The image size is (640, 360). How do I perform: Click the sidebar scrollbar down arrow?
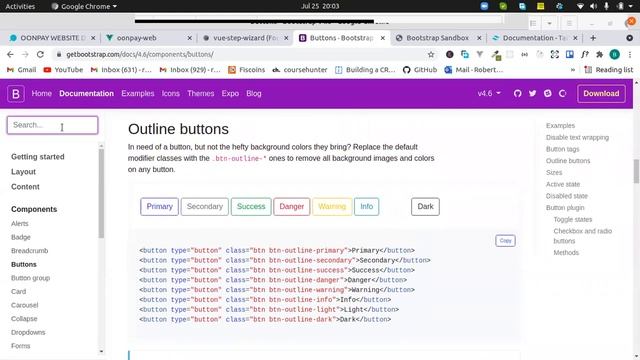[101, 351]
